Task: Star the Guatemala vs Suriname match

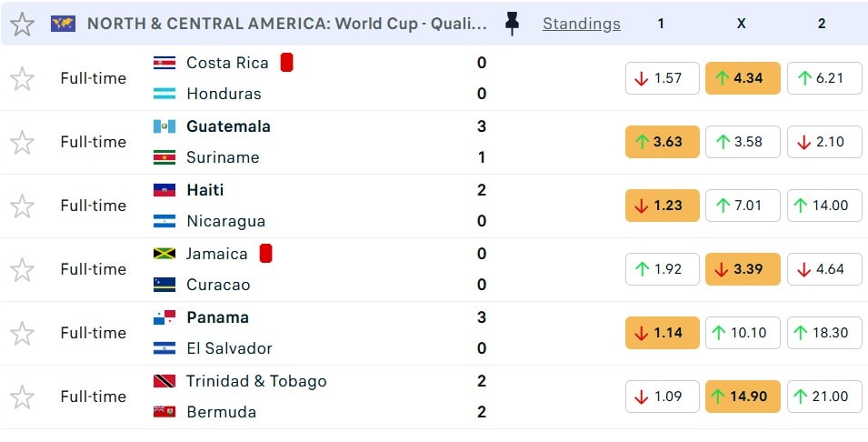Action: 22,143
